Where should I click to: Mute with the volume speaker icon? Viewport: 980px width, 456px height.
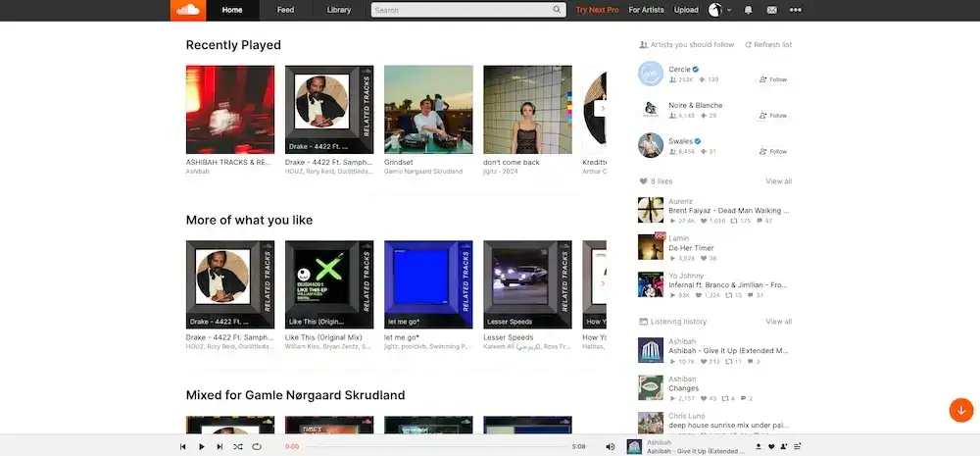tap(610, 446)
